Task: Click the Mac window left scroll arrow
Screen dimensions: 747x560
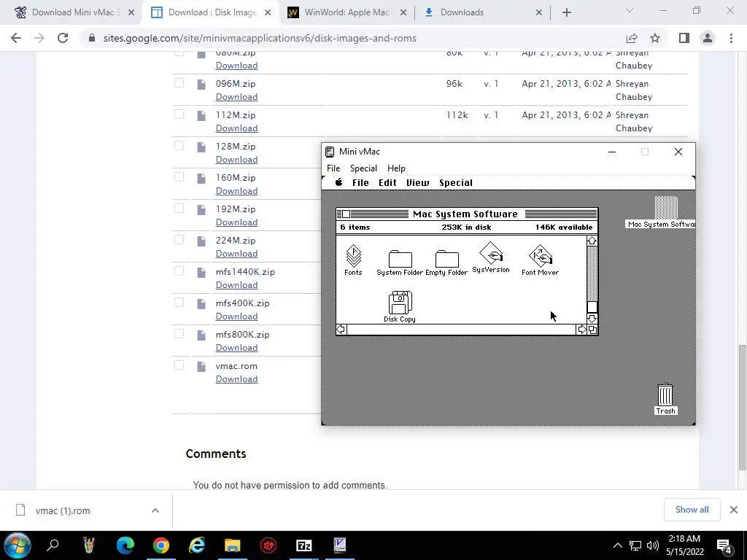Action: 341,330
